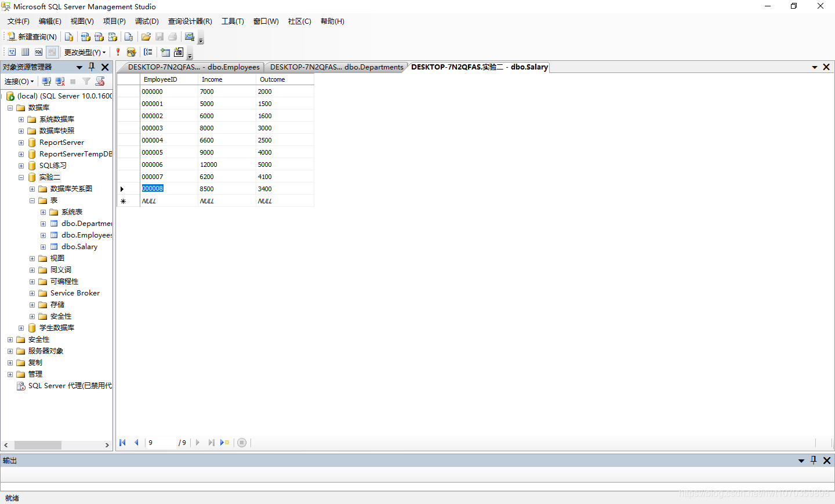Show the criteria grid pane icon
This screenshot has width=835, height=504.
tap(25, 52)
